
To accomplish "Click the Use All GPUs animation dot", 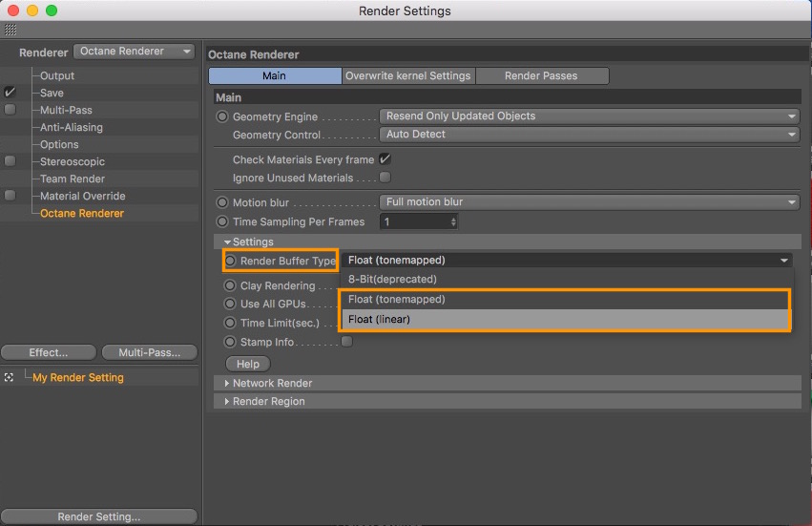I will [231, 305].
